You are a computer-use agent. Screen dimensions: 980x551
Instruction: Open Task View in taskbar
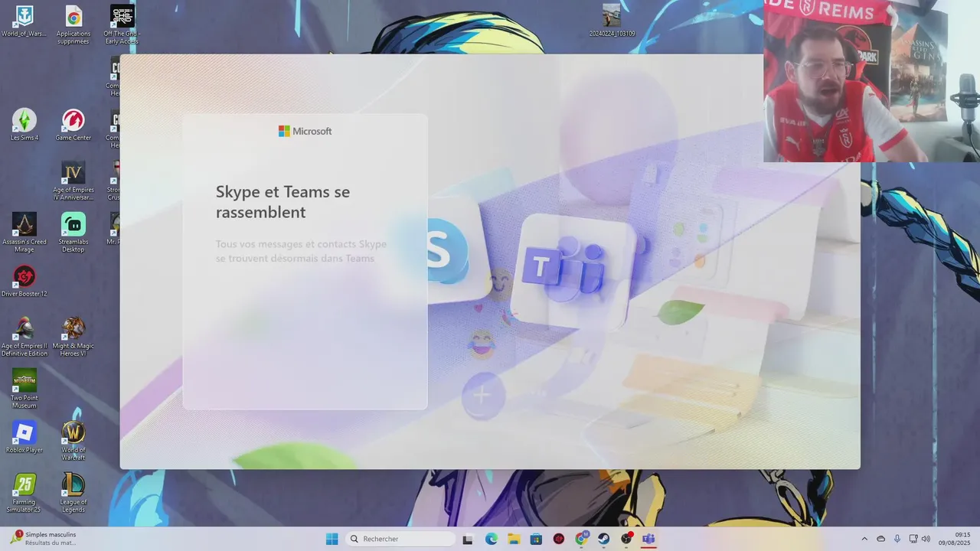[468, 539]
